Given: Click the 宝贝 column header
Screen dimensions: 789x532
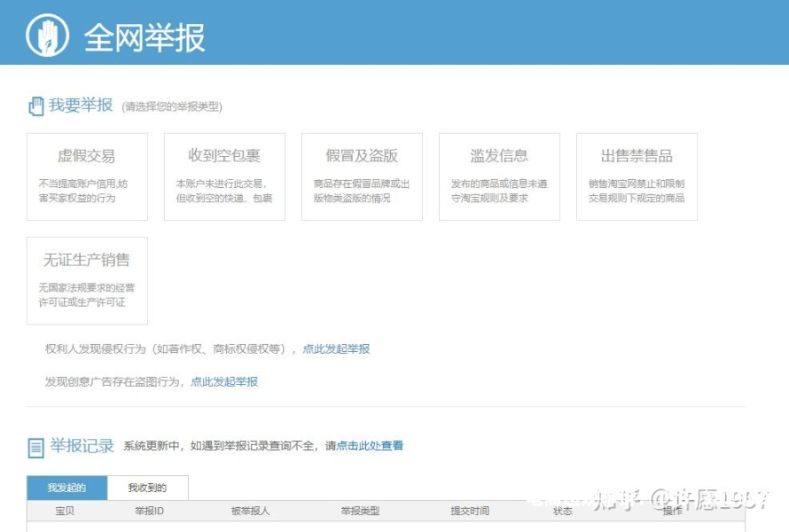Looking at the screenshot, I should [x=65, y=512].
